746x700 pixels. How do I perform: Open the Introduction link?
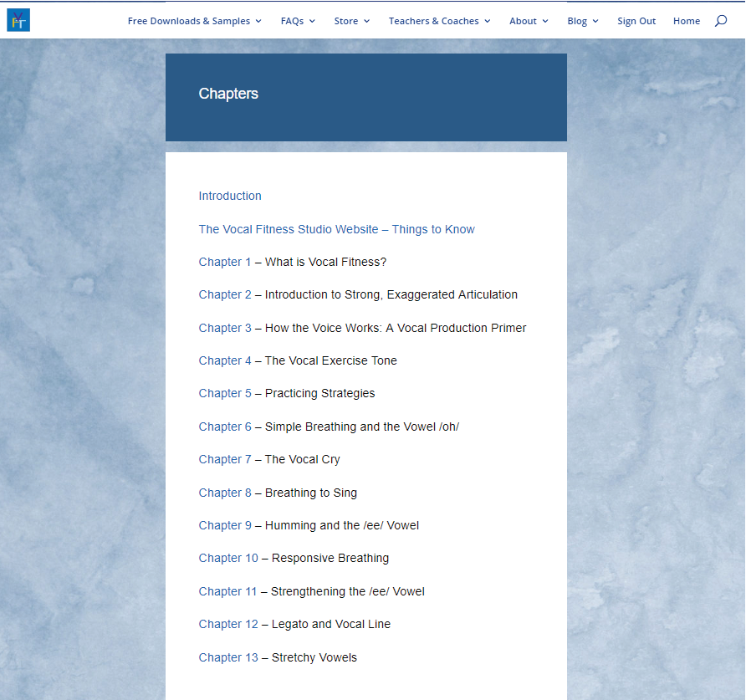[x=230, y=196]
